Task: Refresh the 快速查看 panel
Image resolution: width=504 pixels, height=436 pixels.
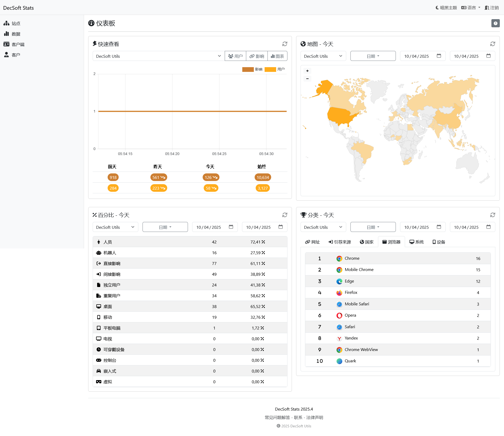Action: pyautogui.click(x=285, y=44)
